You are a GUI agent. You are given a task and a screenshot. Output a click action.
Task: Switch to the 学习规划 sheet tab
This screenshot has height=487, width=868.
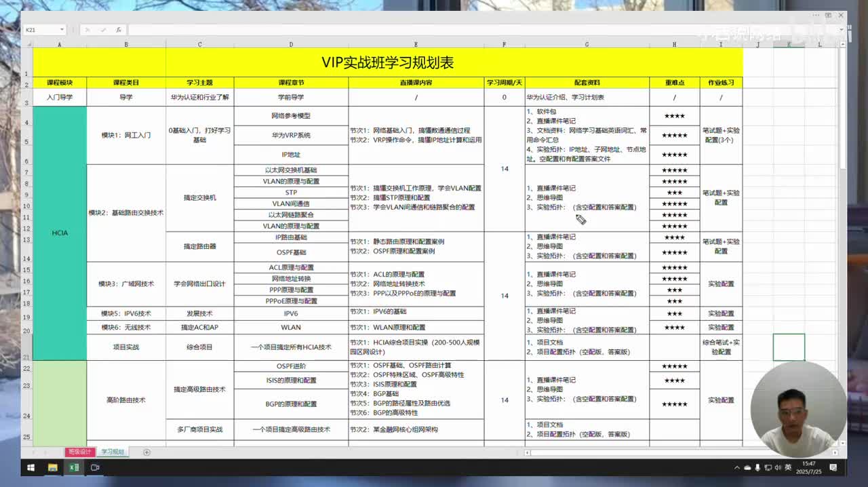coord(113,452)
